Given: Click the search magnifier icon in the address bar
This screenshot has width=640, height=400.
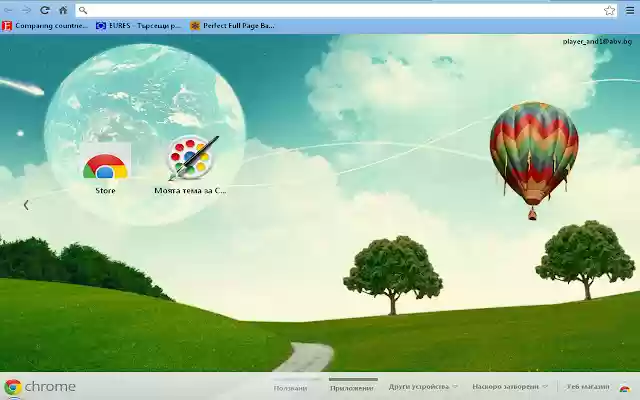Looking at the screenshot, I should point(83,11).
